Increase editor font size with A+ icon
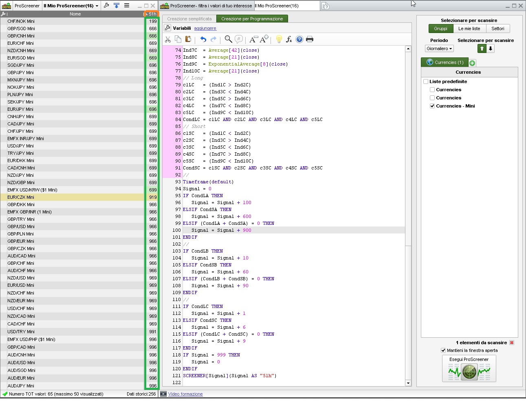 pyautogui.click(x=264, y=39)
